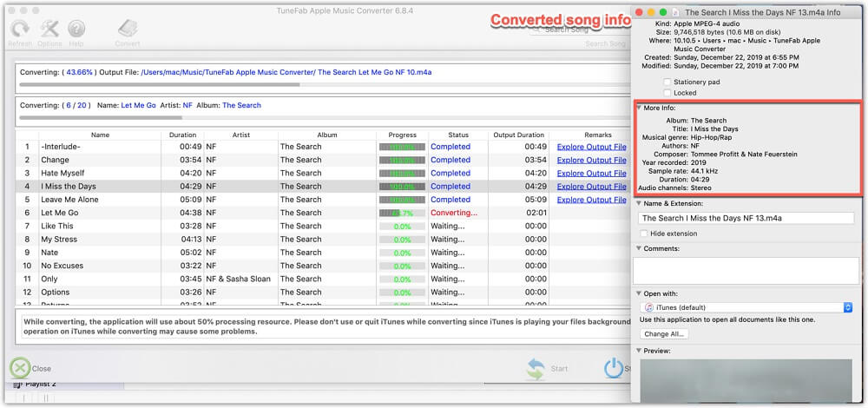This screenshot has height=408, width=868.
Task: Click the file name text field
Action: 746,219
